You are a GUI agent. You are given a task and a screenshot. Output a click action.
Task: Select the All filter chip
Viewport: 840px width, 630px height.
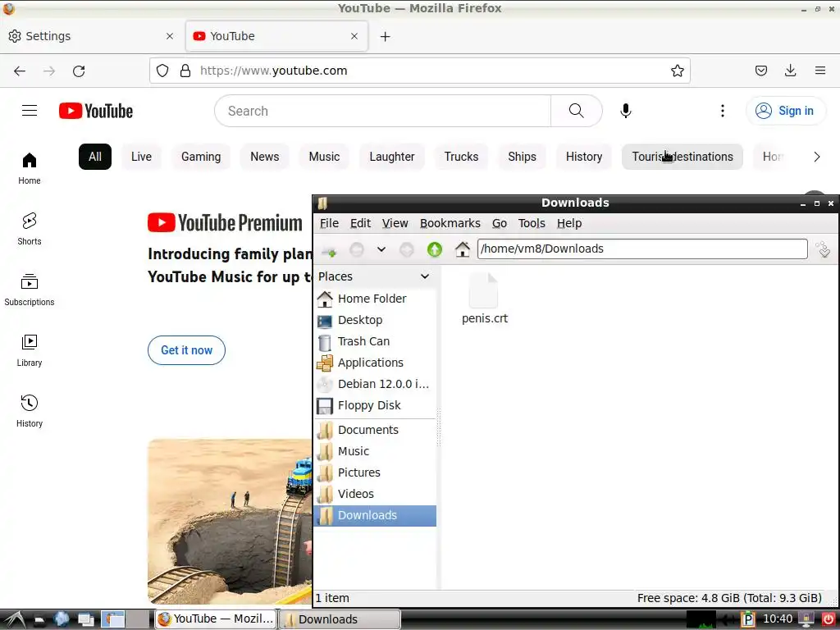[95, 157]
